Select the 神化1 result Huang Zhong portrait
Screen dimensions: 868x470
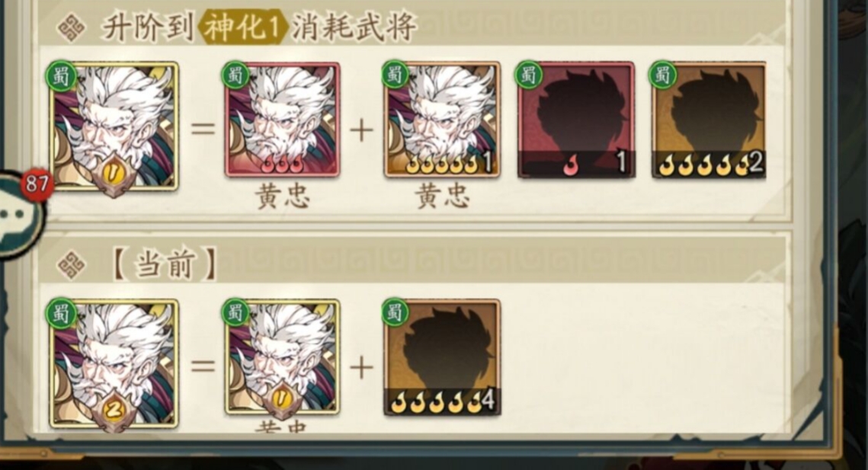click(114, 127)
